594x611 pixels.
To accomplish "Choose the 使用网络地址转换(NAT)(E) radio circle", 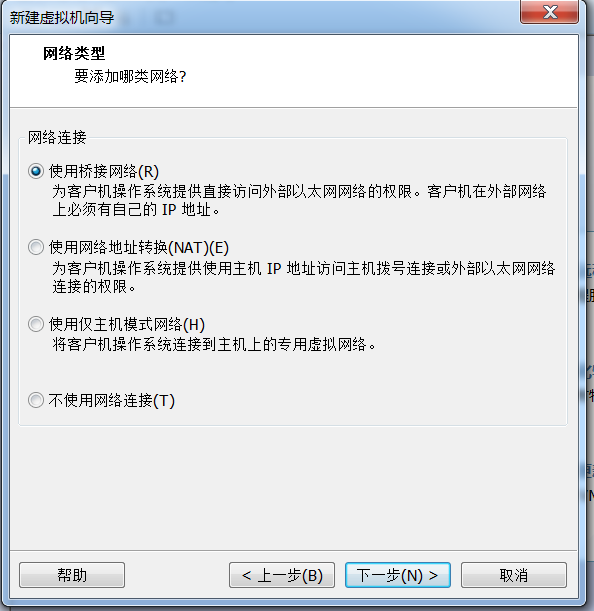I will (36, 247).
